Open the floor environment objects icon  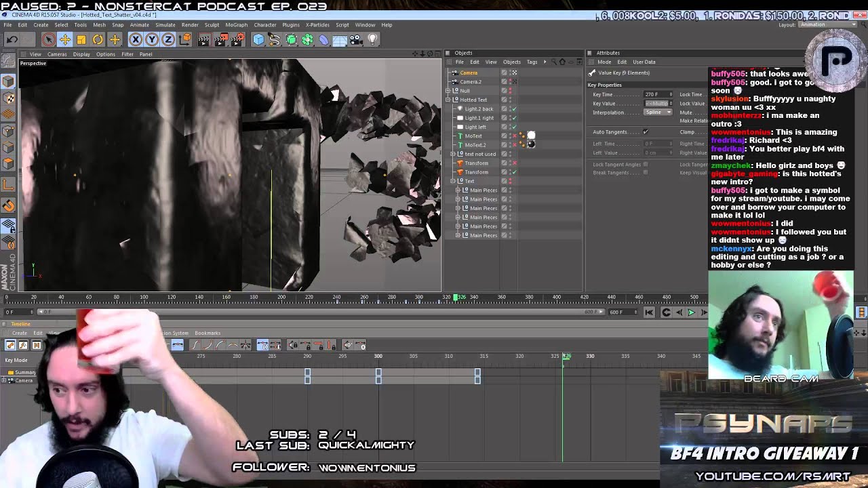point(340,40)
